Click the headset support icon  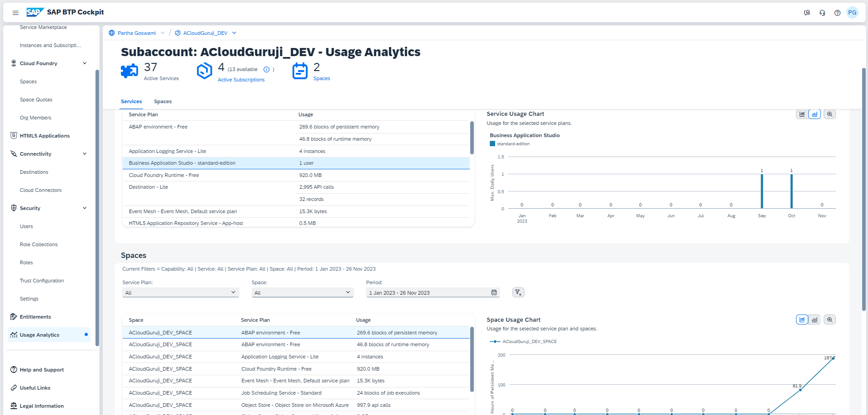coord(822,13)
